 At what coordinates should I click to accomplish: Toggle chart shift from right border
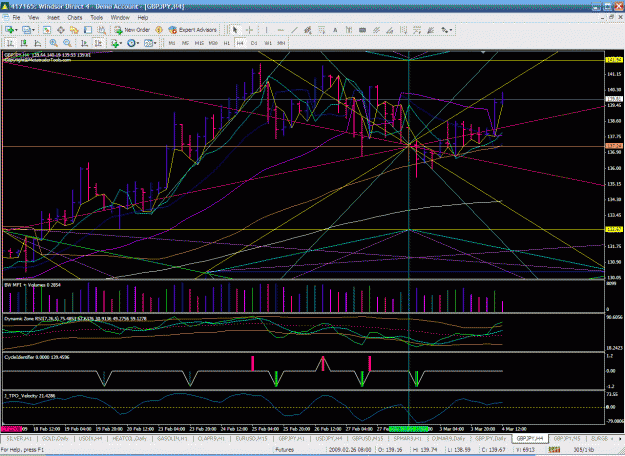click(x=98, y=43)
